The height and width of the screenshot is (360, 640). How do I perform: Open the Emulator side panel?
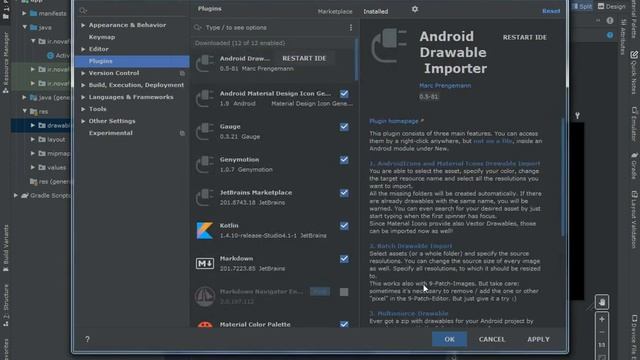[634, 124]
